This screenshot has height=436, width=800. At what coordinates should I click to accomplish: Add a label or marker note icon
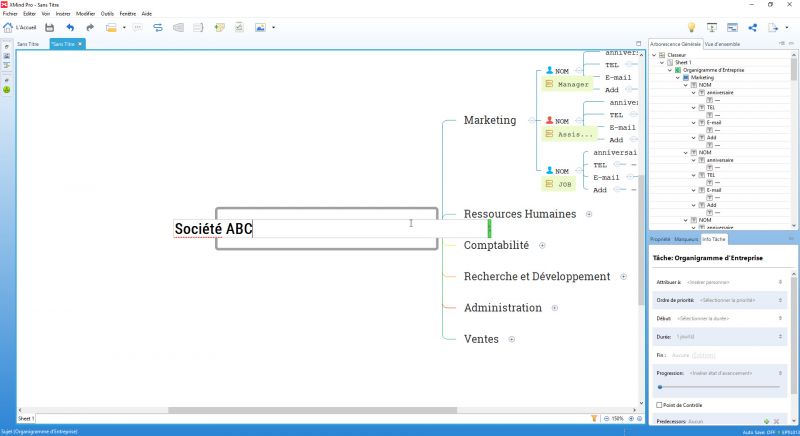click(x=219, y=28)
